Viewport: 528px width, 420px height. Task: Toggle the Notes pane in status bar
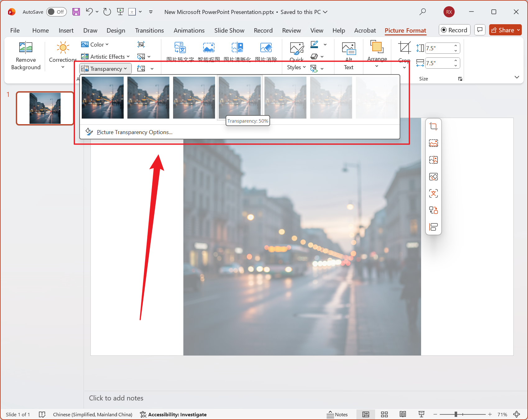(337, 414)
